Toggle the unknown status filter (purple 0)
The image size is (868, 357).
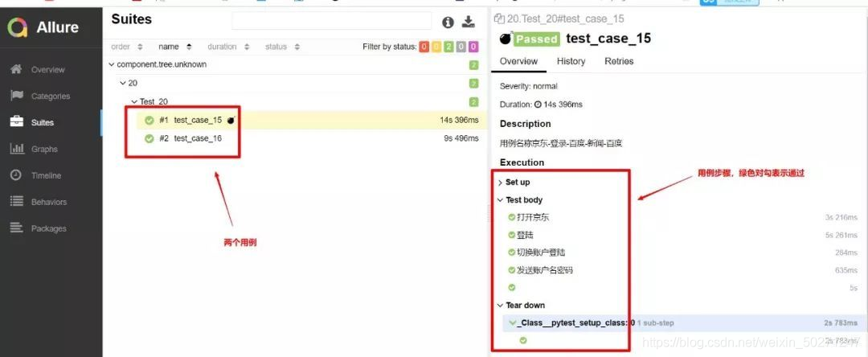coord(473,47)
